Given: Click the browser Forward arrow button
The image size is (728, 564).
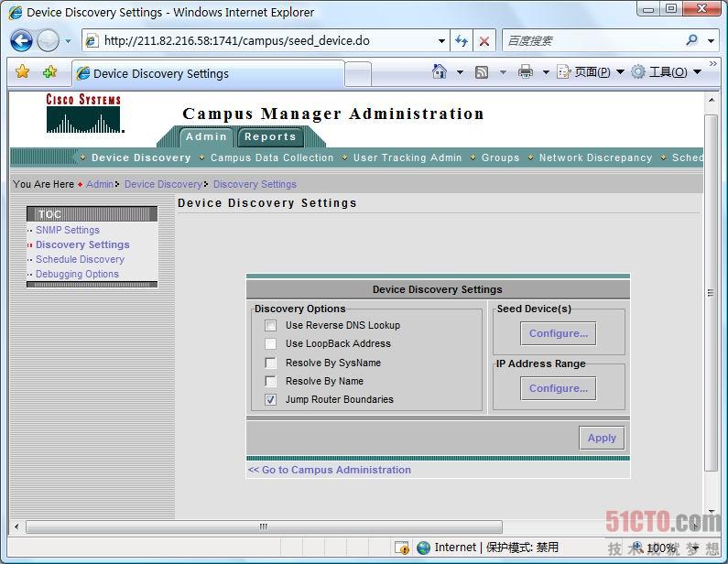Looking at the screenshot, I should [48, 41].
